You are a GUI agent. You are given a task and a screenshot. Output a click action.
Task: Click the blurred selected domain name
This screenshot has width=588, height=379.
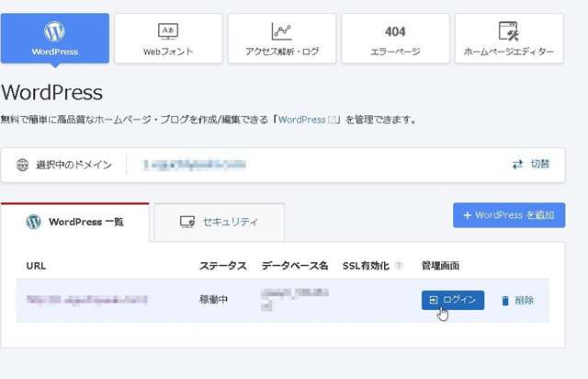pyautogui.click(x=195, y=165)
